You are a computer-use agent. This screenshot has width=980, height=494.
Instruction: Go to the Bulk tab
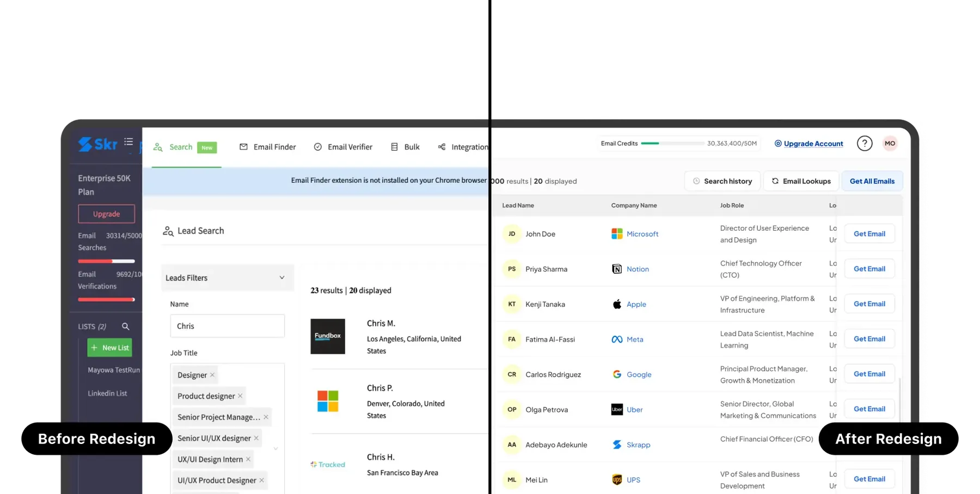point(406,147)
